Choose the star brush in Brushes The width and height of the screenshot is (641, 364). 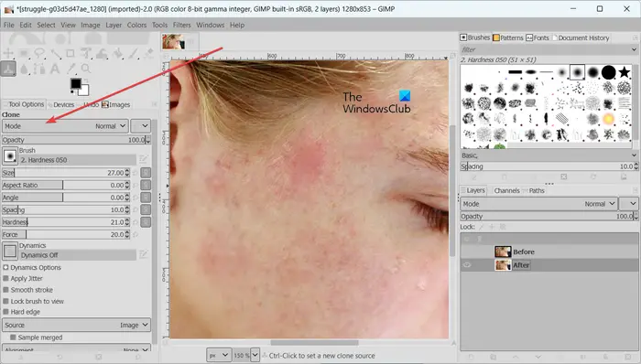point(624,72)
